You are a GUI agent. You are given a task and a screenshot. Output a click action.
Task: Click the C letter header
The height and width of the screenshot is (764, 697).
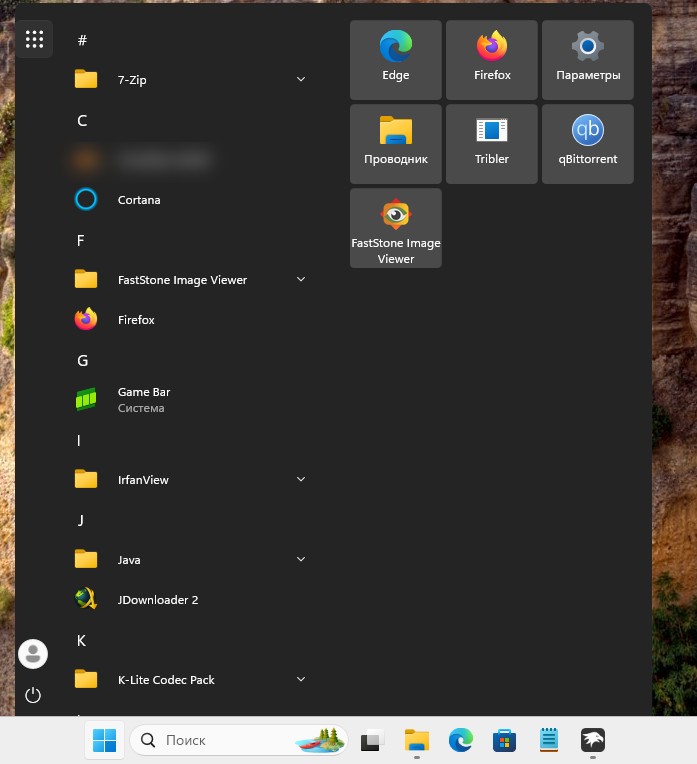[x=82, y=120]
